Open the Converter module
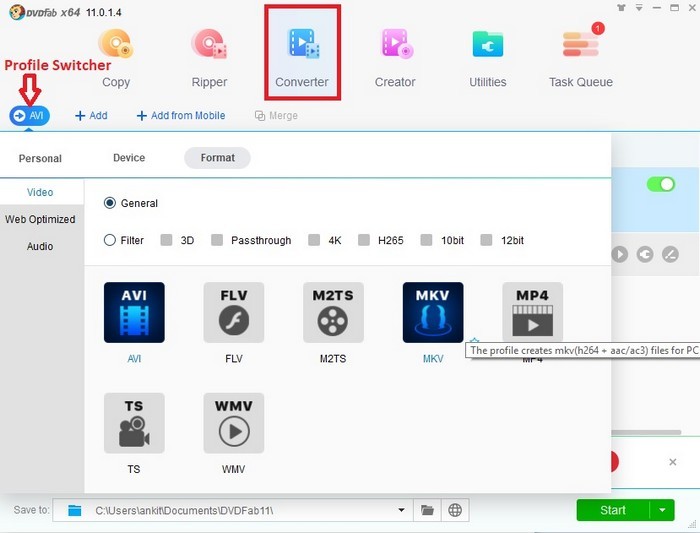The image size is (700, 533). coord(302,53)
